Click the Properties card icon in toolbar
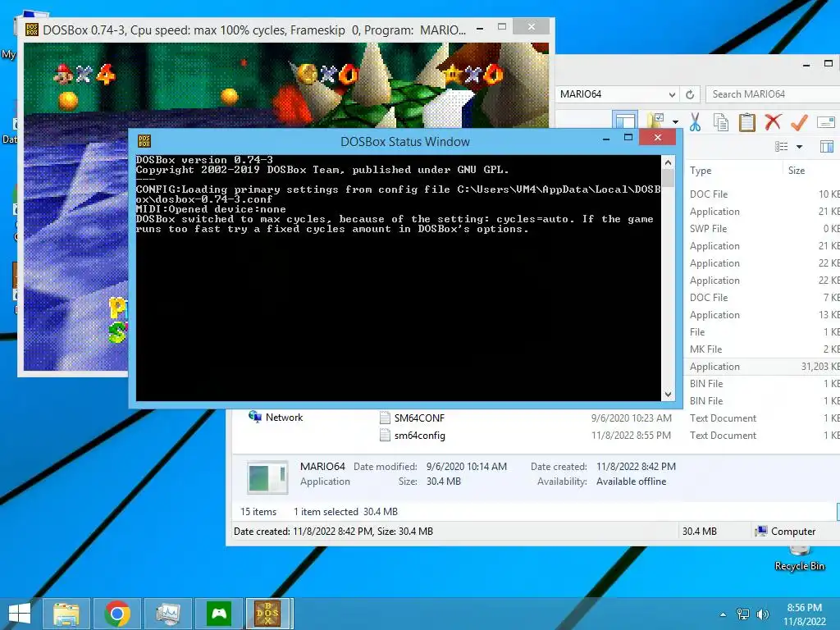 [x=825, y=123]
